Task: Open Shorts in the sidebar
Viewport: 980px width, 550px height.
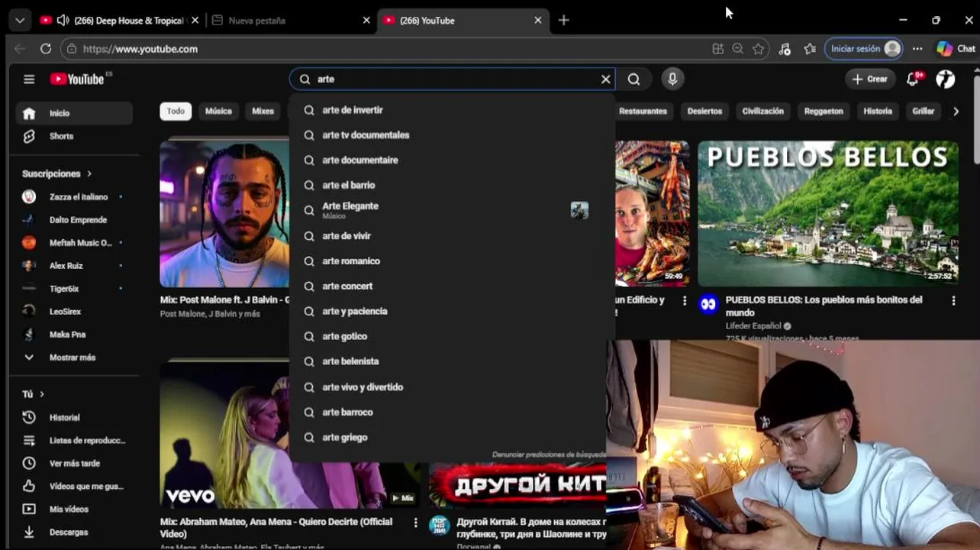Action: tap(73, 136)
